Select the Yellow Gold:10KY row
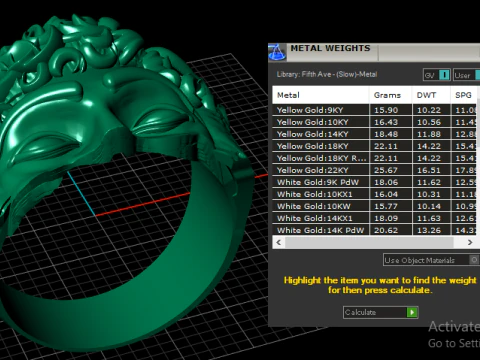Viewport: 480px width, 360px height. pos(375,122)
